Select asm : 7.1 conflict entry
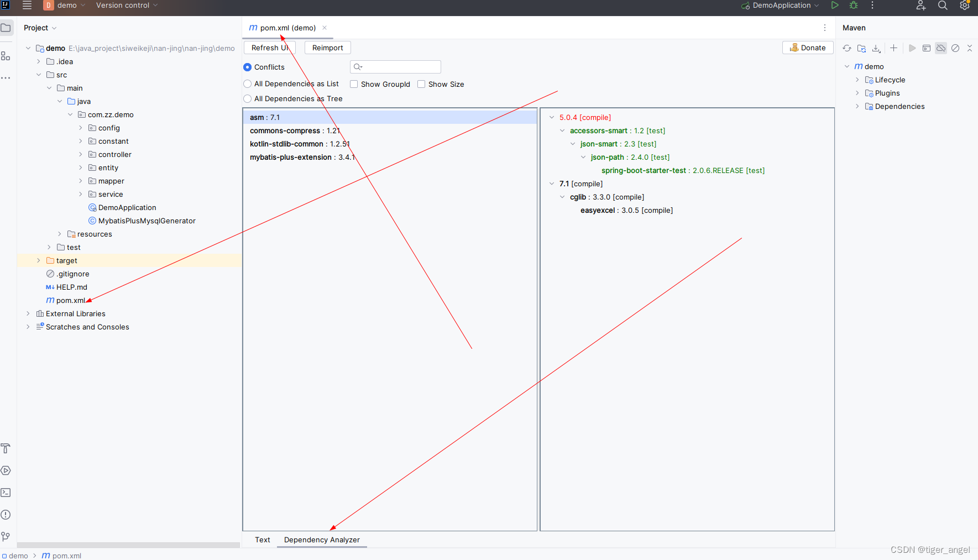The image size is (978, 560). [x=390, y=117]
